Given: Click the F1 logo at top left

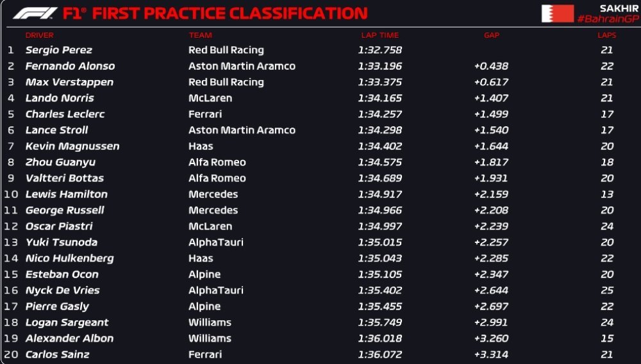Looking at the screenshot, I should [35, 13].
